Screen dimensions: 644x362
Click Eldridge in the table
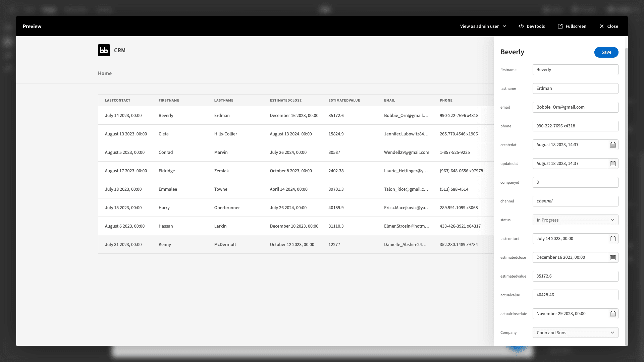167,171
